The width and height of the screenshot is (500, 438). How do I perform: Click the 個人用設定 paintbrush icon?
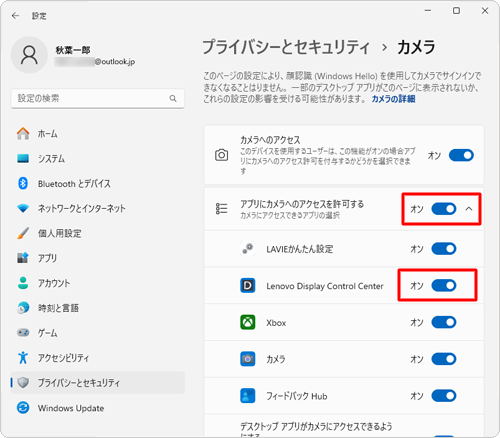pyautogui.click(x=23, y=233)
